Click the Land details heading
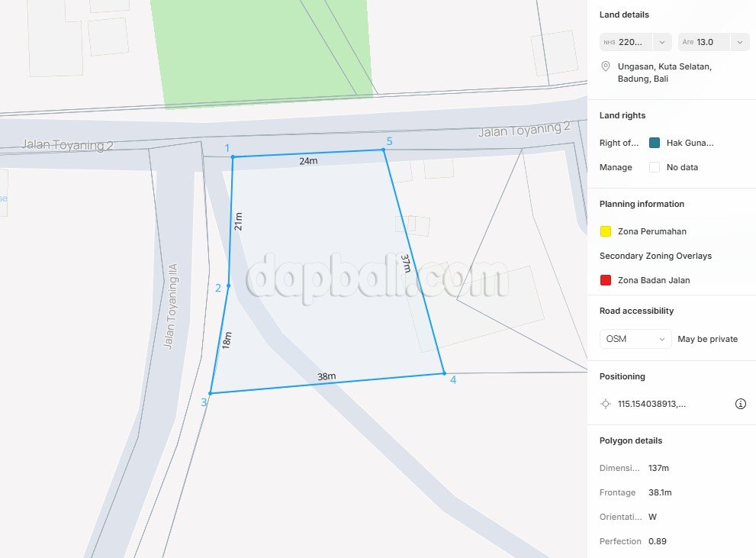Screen dimensions: 756x558 624,15
